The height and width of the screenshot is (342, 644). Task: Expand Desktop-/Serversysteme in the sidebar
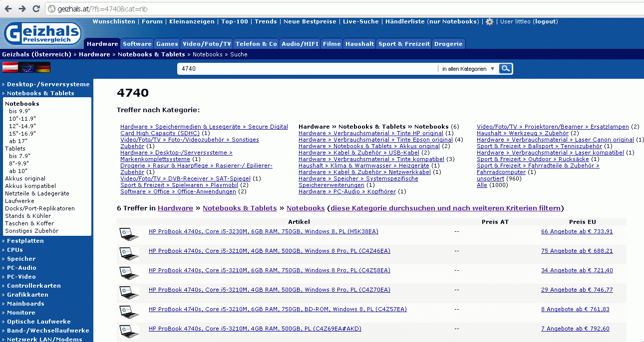48,84
